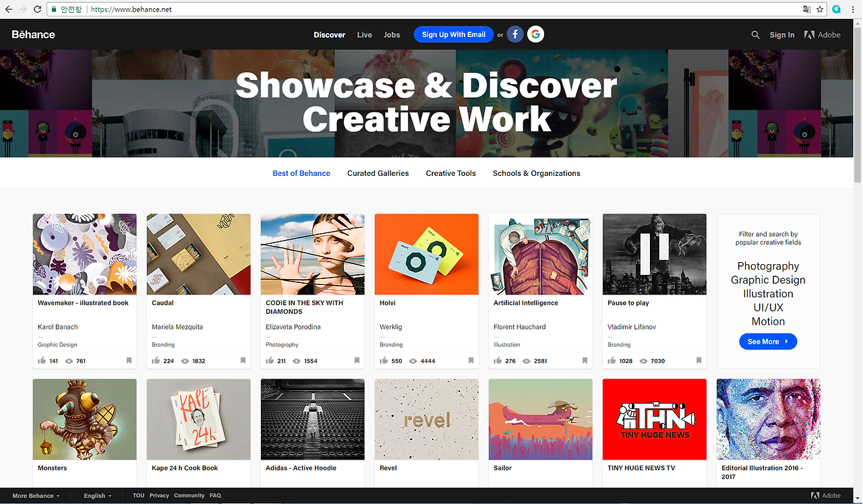Open the green browser extension icon
863x504 pixels.
point(837,9)
